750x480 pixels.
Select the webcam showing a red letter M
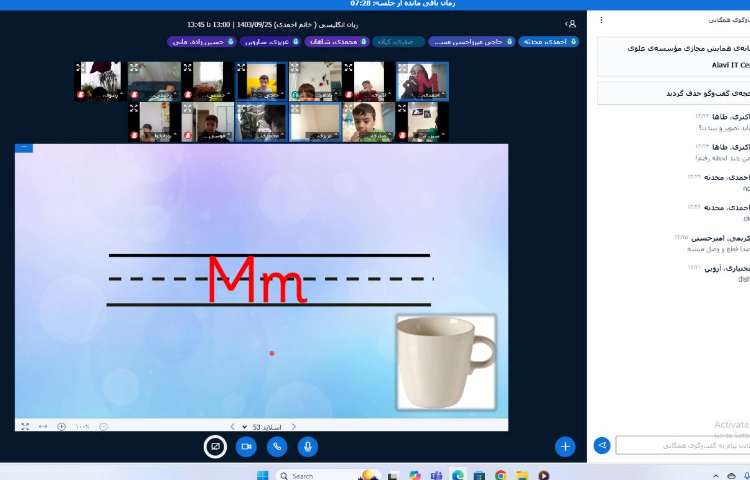[422, 81]
